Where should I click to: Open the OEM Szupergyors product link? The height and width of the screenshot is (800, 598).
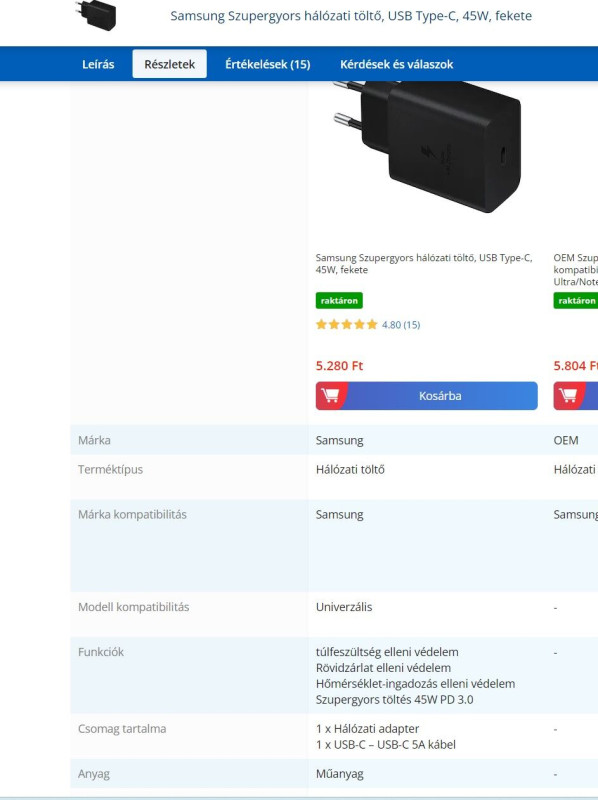click(x=576, y=269)
